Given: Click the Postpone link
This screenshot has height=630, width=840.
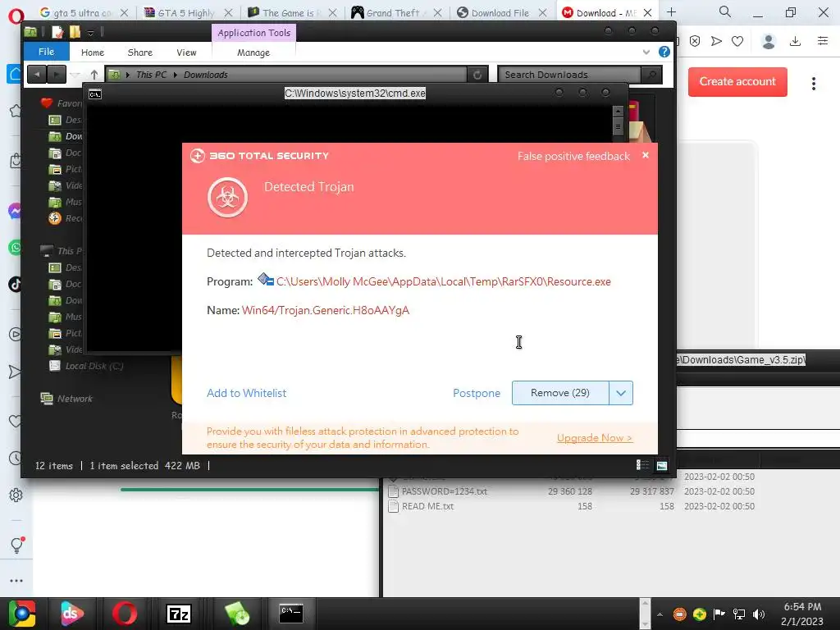Looking at the screenshot, I should point(477,393).
